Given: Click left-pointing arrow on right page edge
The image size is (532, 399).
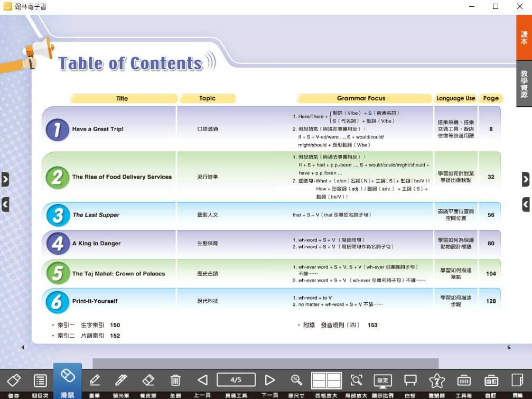Looking at the screenshot, I should click(526, 205).
